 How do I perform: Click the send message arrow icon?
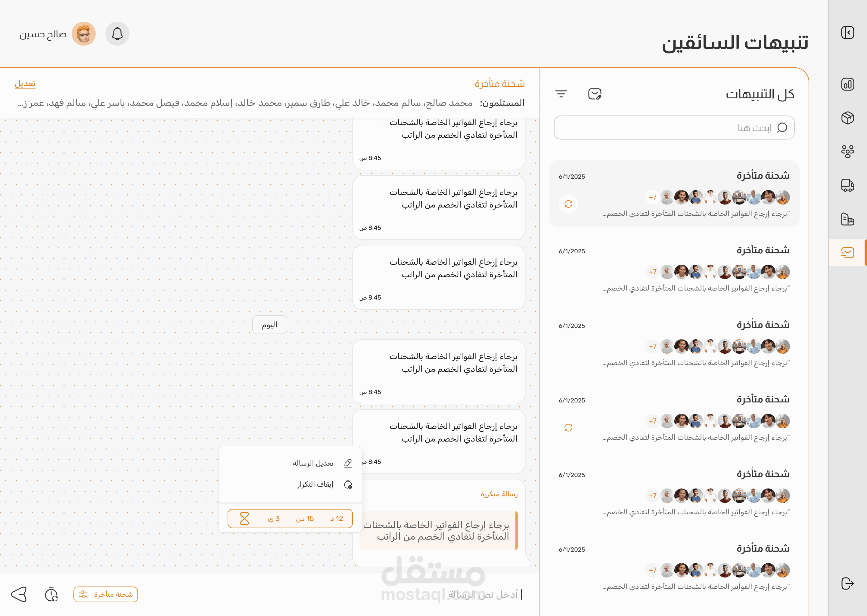click(19, 594)
